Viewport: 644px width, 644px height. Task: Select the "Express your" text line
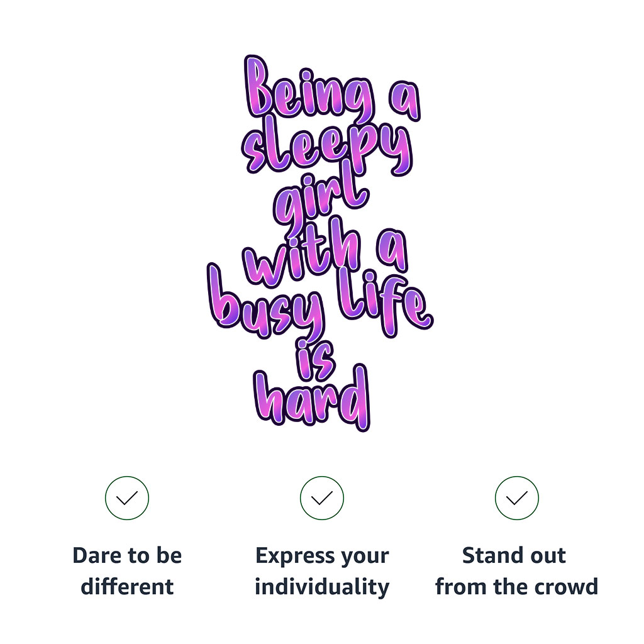322,556
